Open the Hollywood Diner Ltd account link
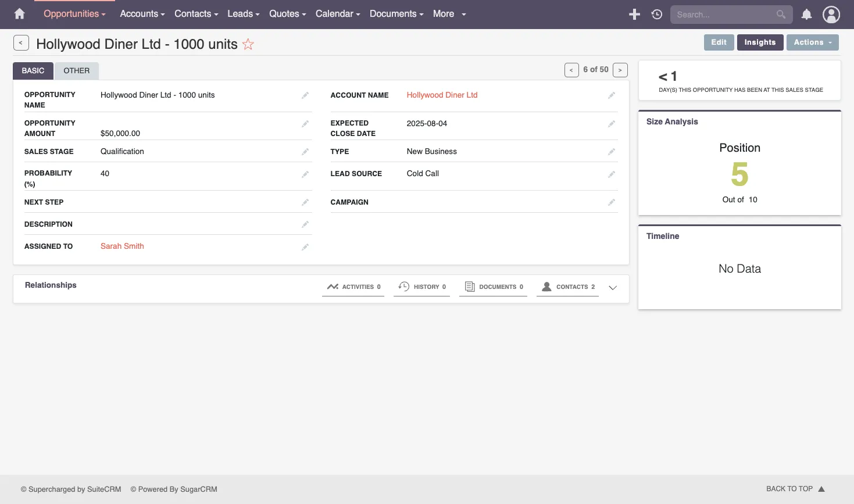854x504 pixels. (x=442, y=95)
